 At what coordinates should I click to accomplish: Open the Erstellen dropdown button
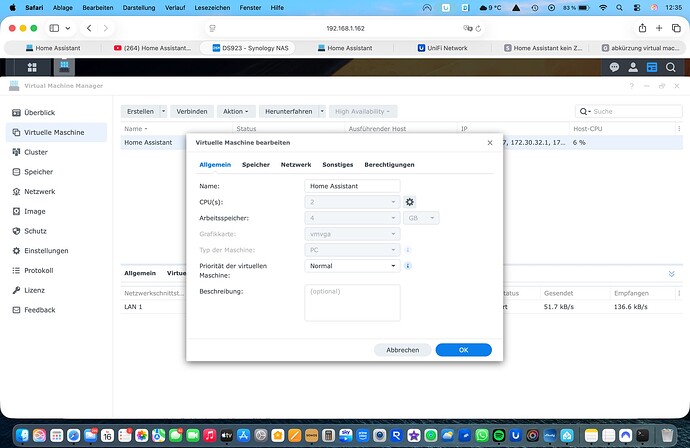click(143, 111)
